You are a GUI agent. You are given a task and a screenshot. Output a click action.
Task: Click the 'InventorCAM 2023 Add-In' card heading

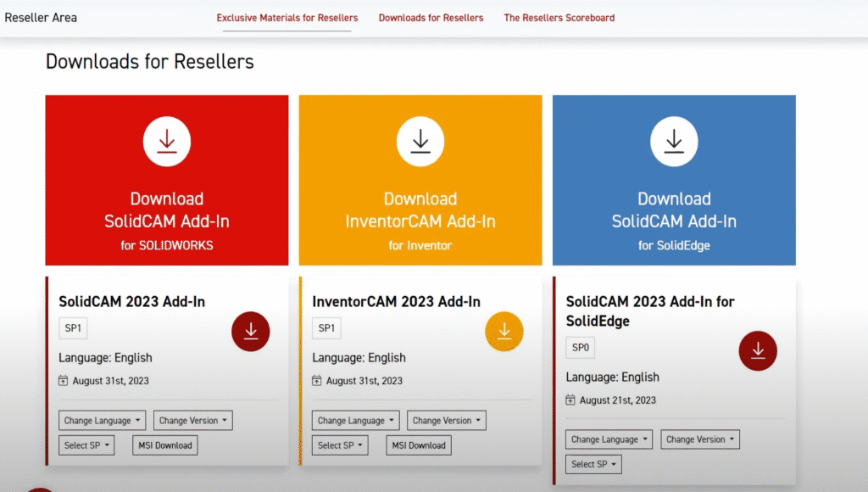click(397, 301)
